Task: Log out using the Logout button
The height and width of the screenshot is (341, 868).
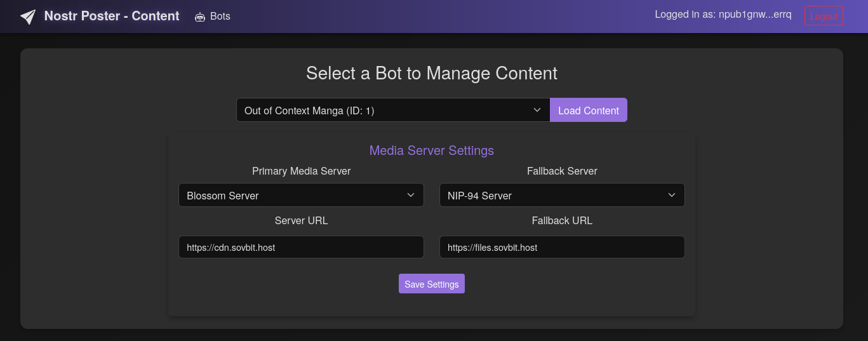Action: 824,16
